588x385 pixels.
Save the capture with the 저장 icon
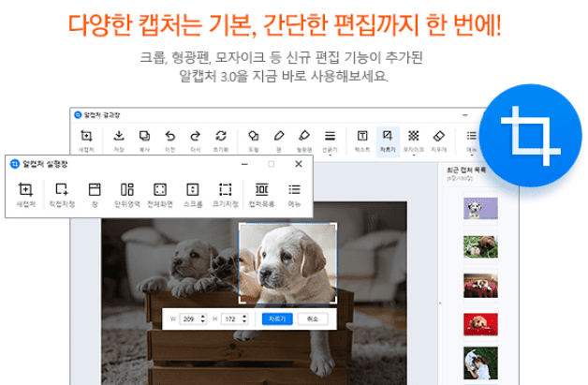point(119,141)
